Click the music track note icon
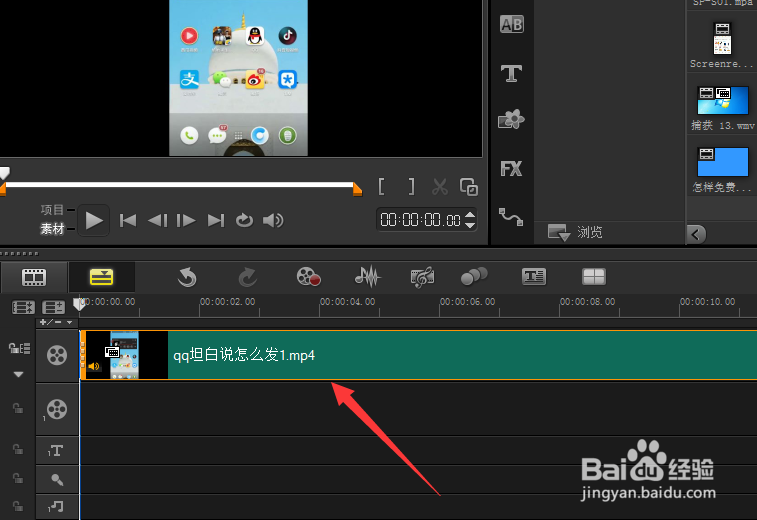Image resolution: width=757 pixels, height=520 pixels. pos(56,506)
